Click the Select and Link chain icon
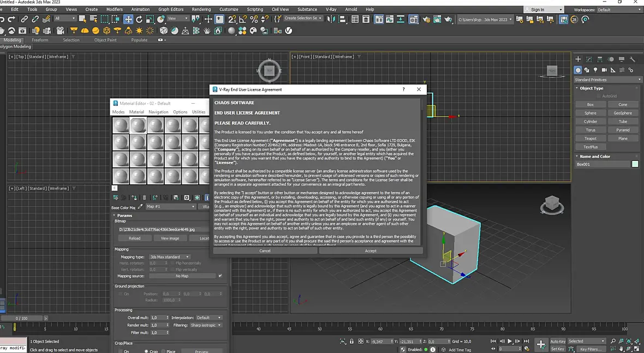Viewport: 644px width, 353px height. 25,19
